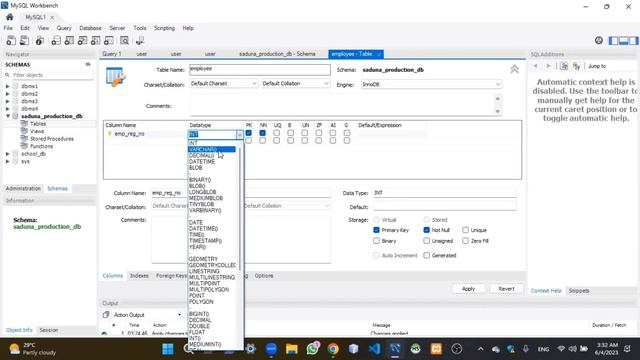
Task: Open the Action Output dropdown
Action: click(x=179, y=315)
